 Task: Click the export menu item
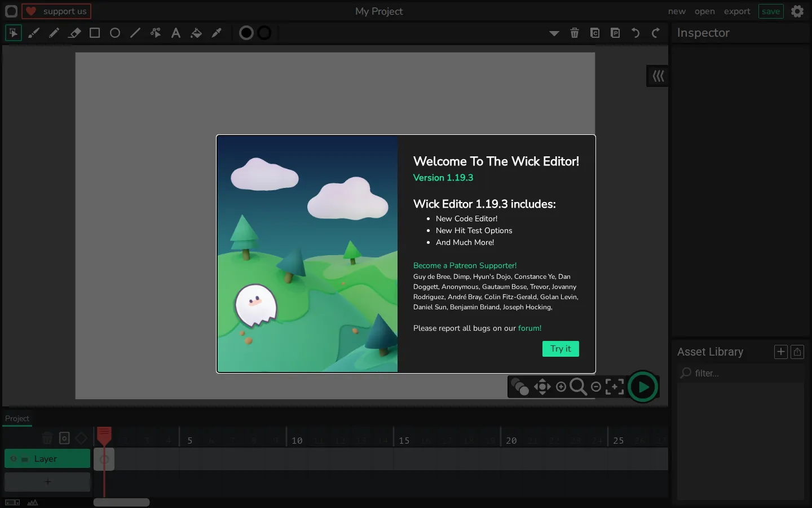point(737,11)
